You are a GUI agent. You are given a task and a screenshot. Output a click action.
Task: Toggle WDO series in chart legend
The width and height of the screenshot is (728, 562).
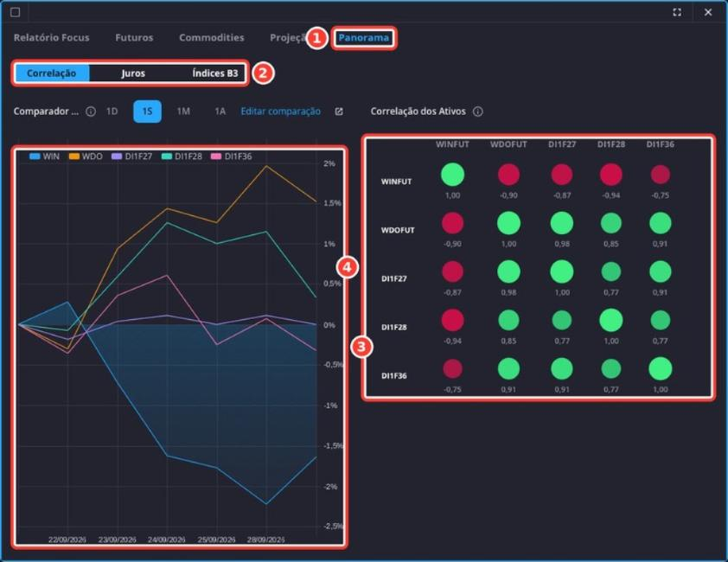[86, 156]
